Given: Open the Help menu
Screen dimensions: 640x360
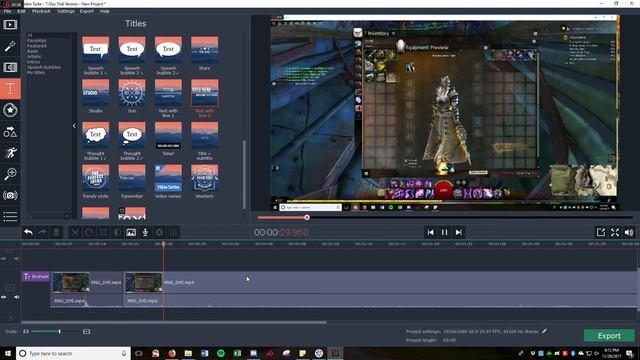Looking at the screenshot, I should [104, 11].
